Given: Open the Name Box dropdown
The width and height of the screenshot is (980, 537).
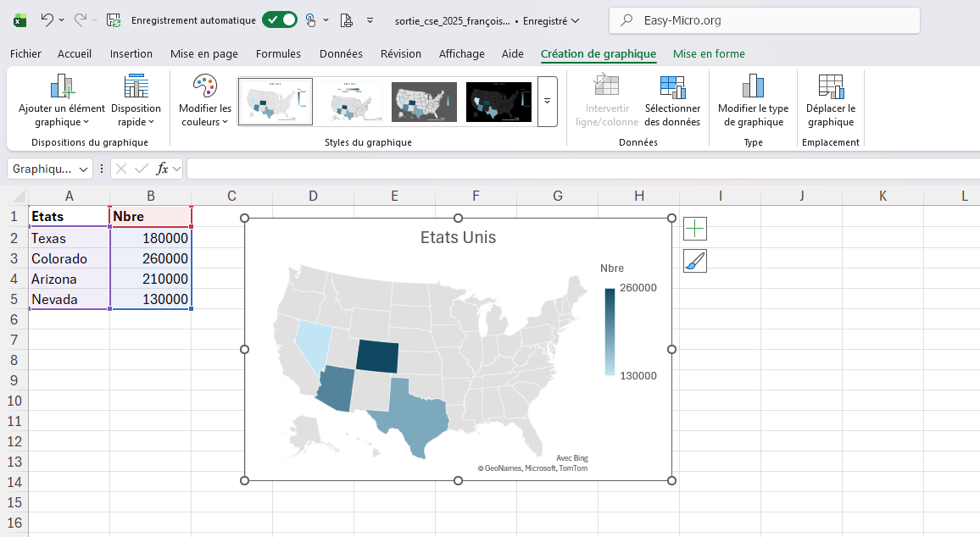Looking at the screenshot, I should (x=84, y=169).
